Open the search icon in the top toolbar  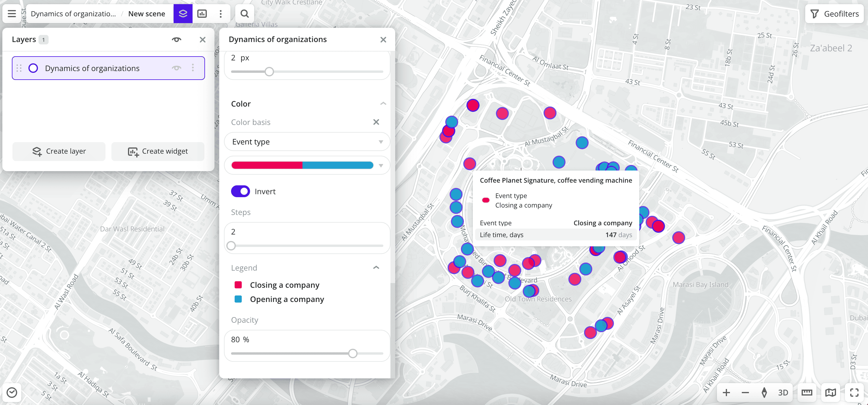[x=244, y=13]
